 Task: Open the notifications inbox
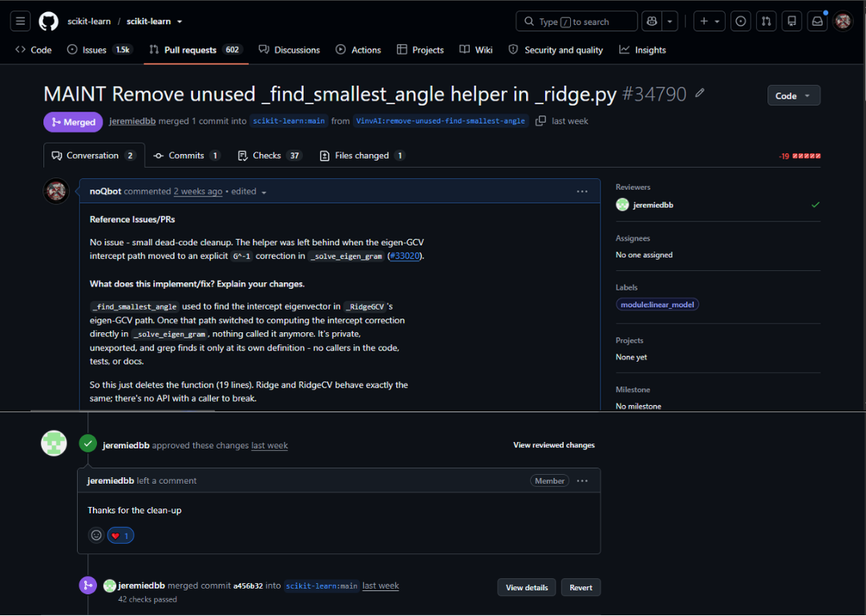(x=817, y=22)
